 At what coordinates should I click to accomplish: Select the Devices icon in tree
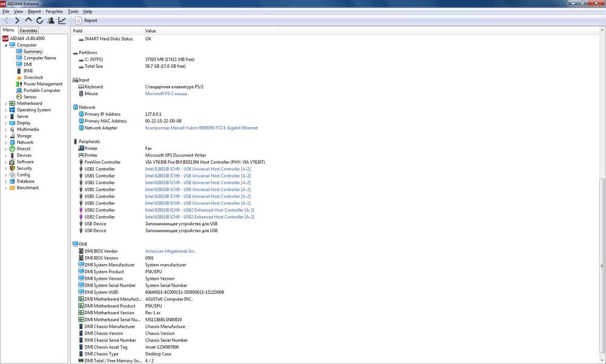point(12,155)
